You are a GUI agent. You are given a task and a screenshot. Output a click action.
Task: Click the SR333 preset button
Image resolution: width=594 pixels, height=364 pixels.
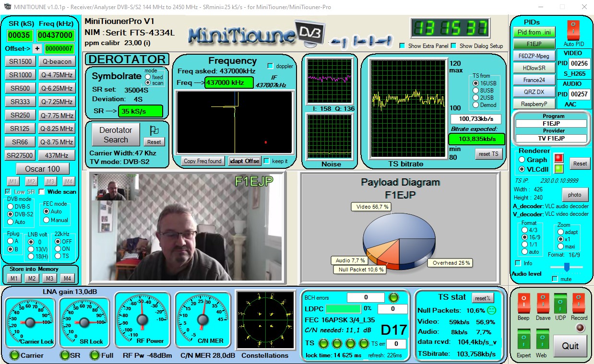pos(20,102)
